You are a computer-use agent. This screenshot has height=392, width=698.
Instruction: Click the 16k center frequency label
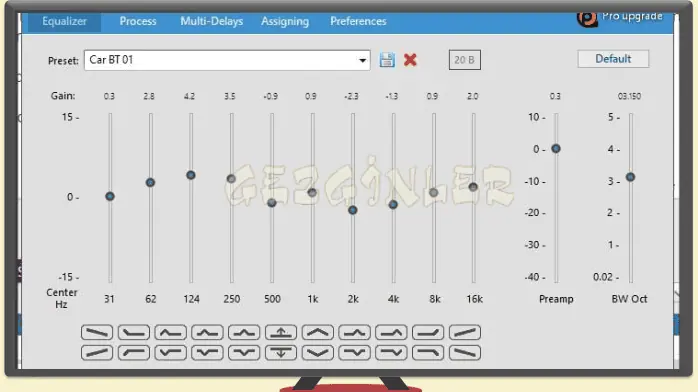click(x=474, y=299)
